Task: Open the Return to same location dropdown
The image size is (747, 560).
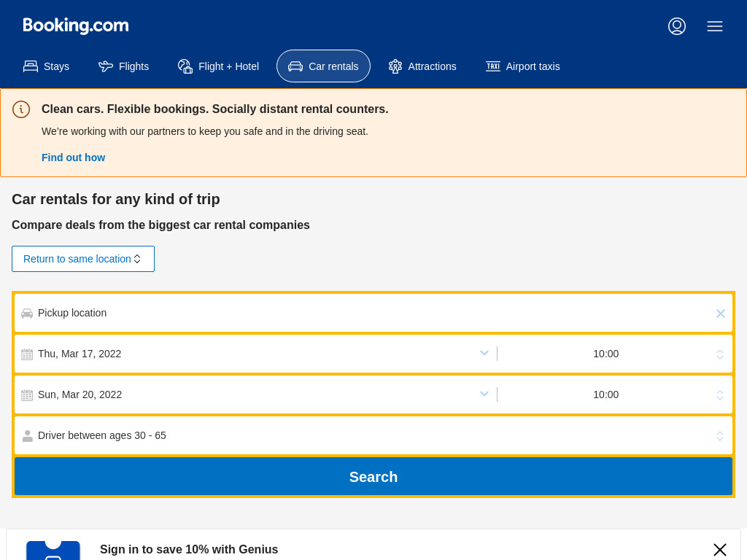Action: (x=83, y=259)
